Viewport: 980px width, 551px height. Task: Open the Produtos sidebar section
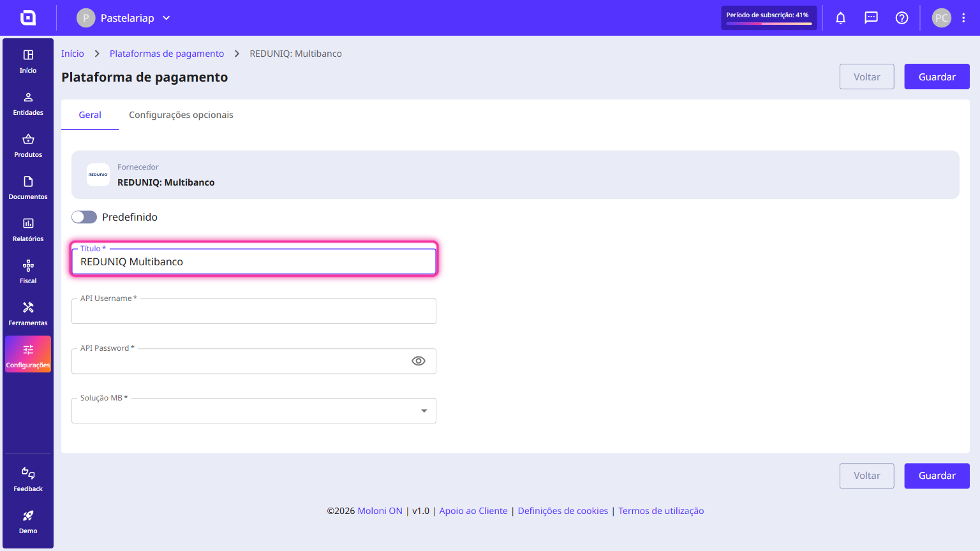click(x=28, y=145)
